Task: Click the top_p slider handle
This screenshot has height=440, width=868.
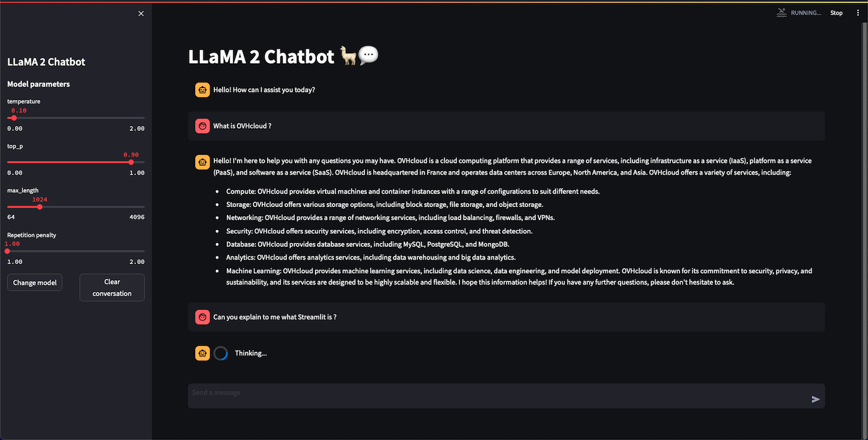Action: [131, 162]
